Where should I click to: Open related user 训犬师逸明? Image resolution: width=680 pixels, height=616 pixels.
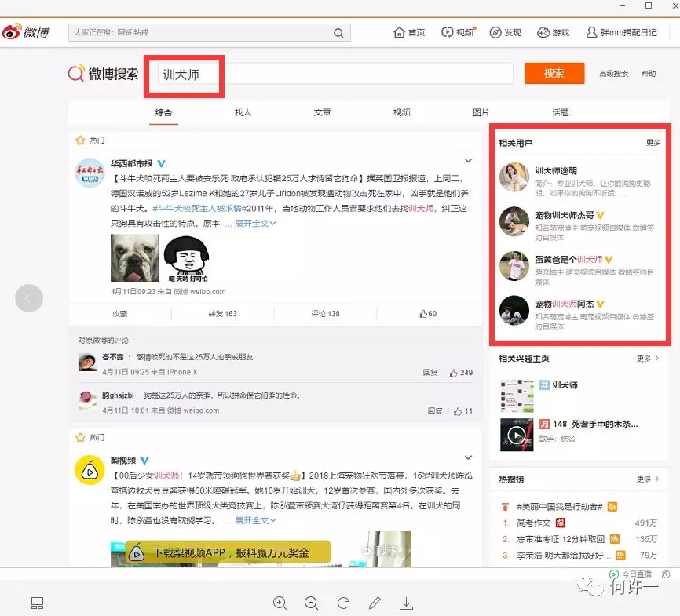[555, 171]
